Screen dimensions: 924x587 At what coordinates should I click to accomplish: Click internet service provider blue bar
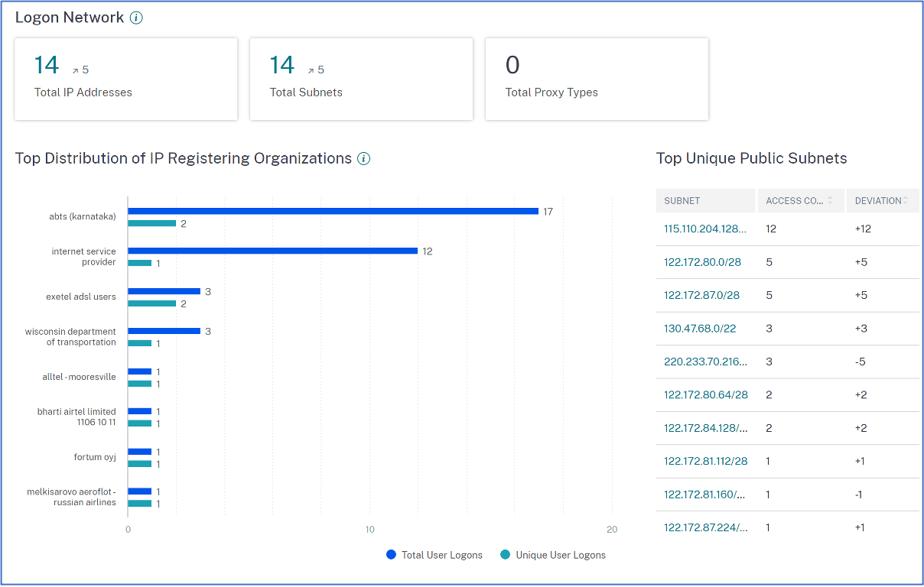coord(272,251)
